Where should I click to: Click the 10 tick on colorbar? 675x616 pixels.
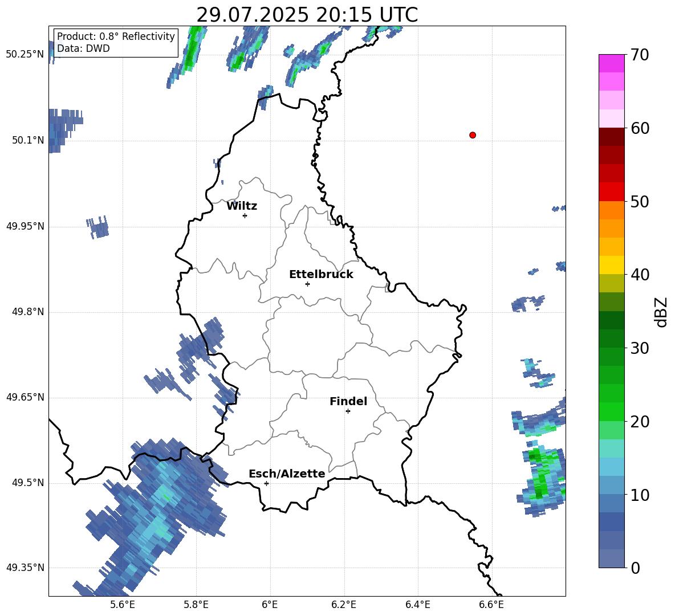pos(639,495)
